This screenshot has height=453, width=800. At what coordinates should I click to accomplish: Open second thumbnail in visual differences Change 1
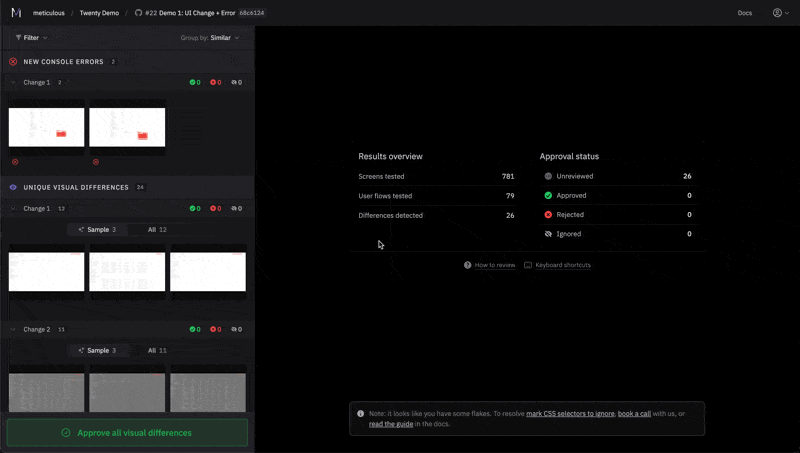click(x=127, y=272)
